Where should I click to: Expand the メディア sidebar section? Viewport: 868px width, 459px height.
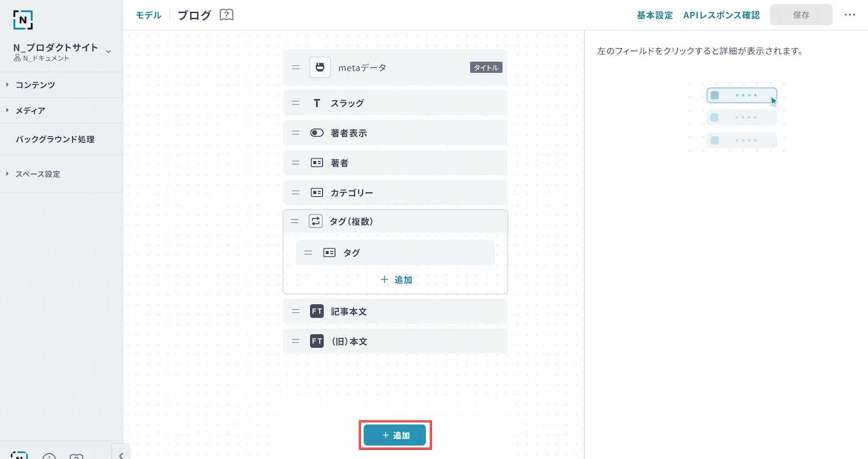pos(30,111)
